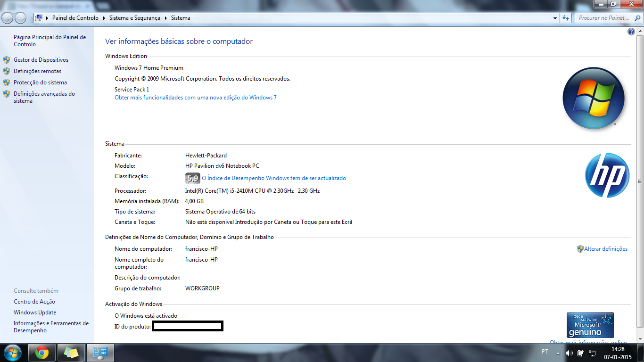Click the '4,00 GB' memory value

click(x=194, y=201)
